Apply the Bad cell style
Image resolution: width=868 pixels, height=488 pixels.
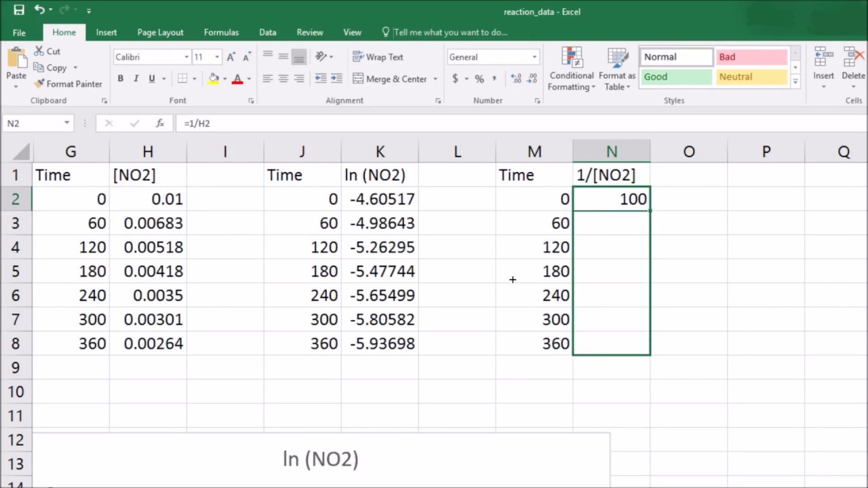(751, 57)
